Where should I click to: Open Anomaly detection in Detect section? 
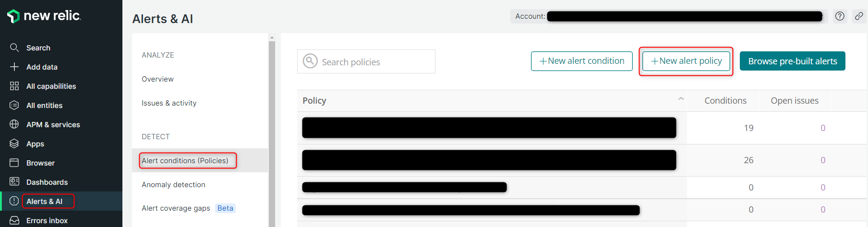[173, 184]
